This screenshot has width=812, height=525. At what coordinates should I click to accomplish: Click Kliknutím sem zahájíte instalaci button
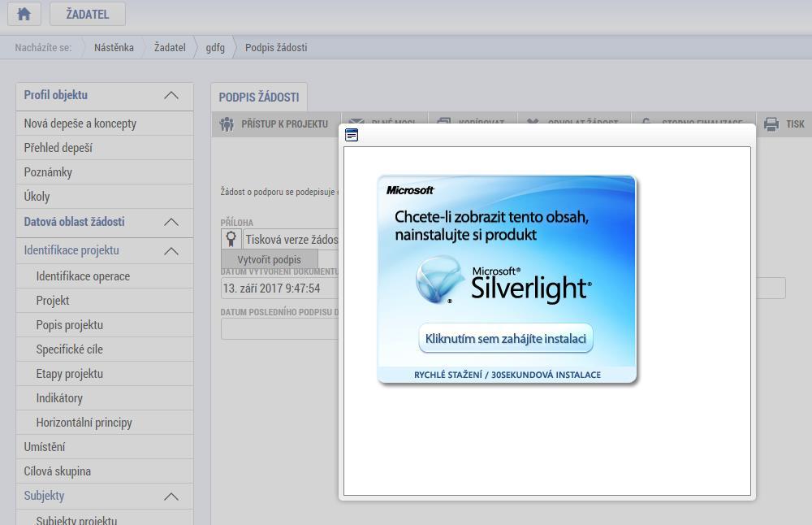(x=505, y=338)
